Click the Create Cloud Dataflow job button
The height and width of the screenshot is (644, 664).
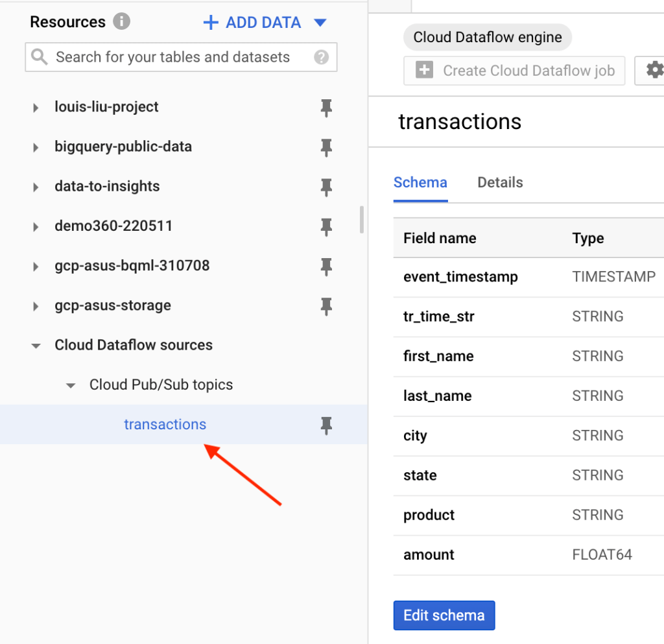click(514, 71)
